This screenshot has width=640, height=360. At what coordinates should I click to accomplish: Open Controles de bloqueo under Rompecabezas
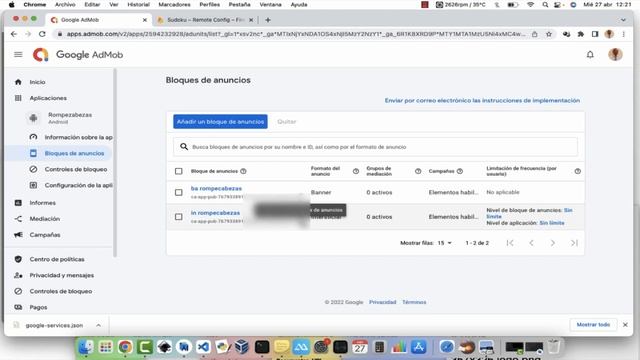(x=76, y=169)
